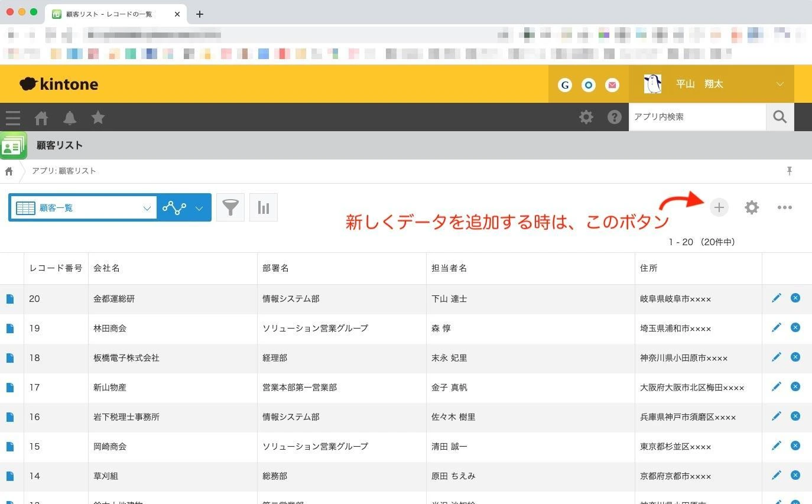The height and width of the screenshot is (504, 812).
Task: Open the filter funnel icon
Action: (230, 207)
